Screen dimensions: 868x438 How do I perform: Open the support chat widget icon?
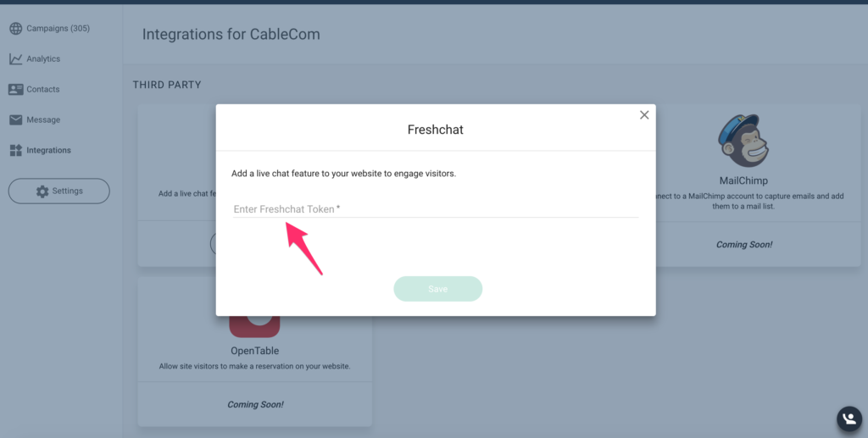[x=849, y=419]
